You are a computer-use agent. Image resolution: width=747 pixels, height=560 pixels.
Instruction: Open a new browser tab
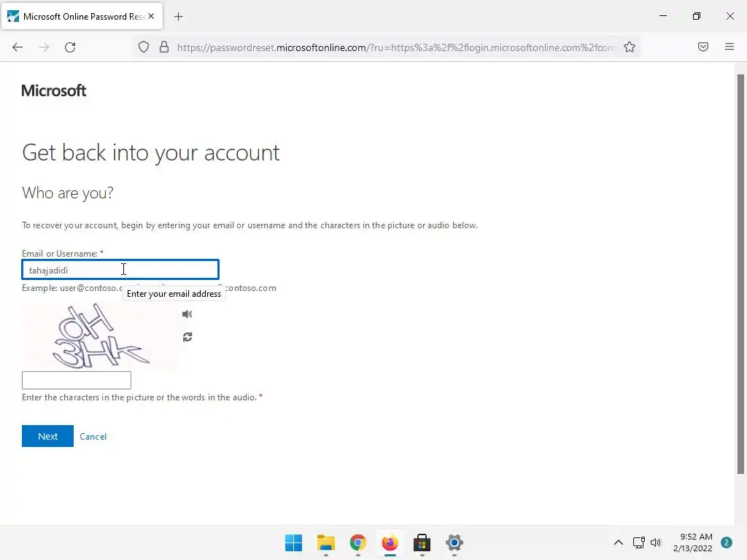pyautogui.click(x=179, y=17)
